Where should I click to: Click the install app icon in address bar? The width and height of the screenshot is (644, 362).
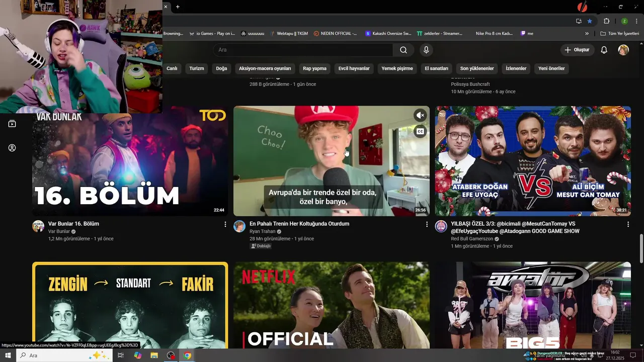click(579, 21)
